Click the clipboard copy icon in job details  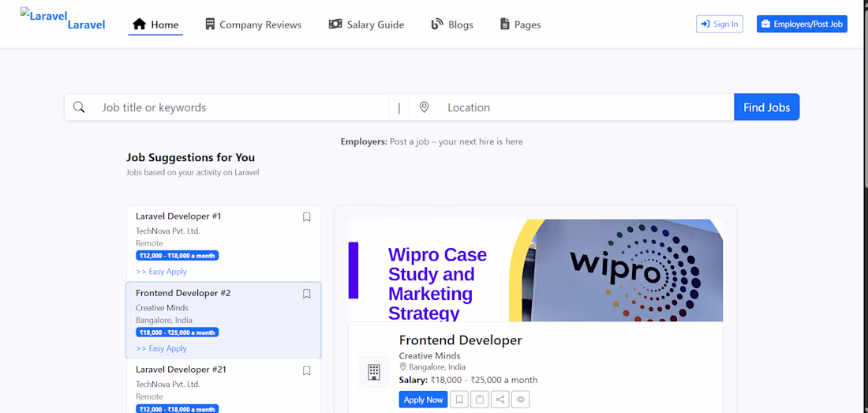pyautogui.click(x=480, y=399)
